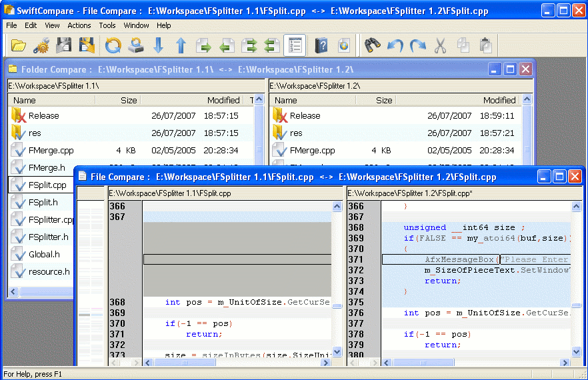Redo the edit with the toolbar redo arrow
The width and height of the screenshot is (588, 380).
tap(418, 45)
